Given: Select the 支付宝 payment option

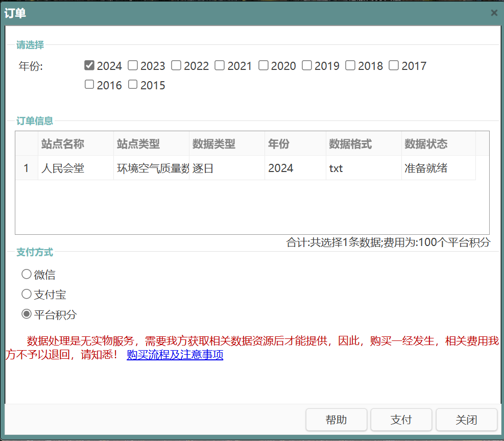Looking at the screenshot, I should click(x=27, y=295).
